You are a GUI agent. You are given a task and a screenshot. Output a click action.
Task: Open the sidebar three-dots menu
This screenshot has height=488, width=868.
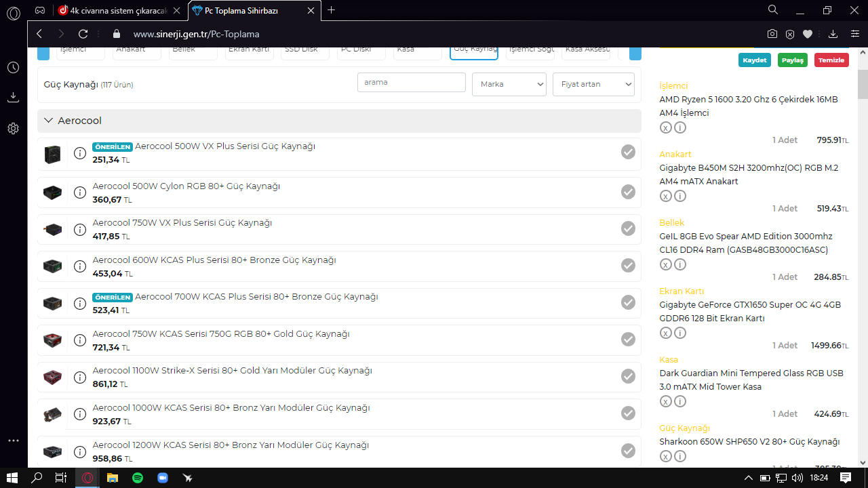[13, 441]
